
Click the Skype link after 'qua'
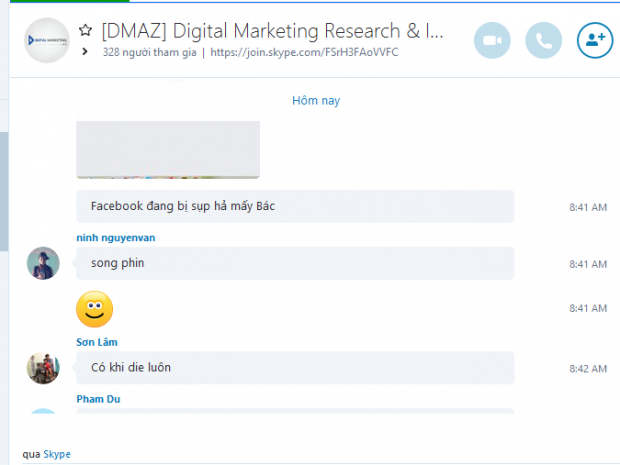(x=57, y=454)
